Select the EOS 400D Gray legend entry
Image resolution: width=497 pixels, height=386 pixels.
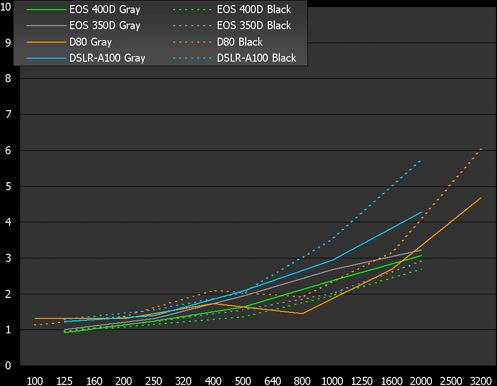[x=83, y=9]
